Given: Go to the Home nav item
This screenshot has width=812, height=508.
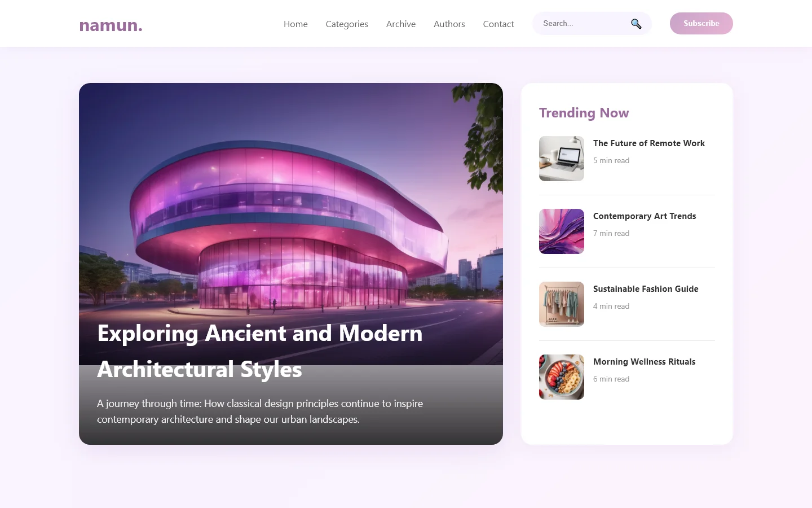Looking at the screenshot, I should pyautogui.click(x=295, y=24).
